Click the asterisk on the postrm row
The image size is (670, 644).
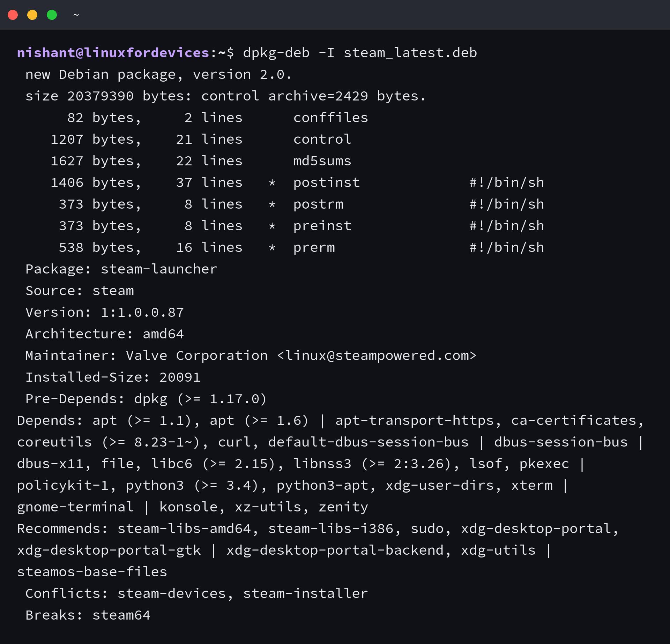click(272, 204)
